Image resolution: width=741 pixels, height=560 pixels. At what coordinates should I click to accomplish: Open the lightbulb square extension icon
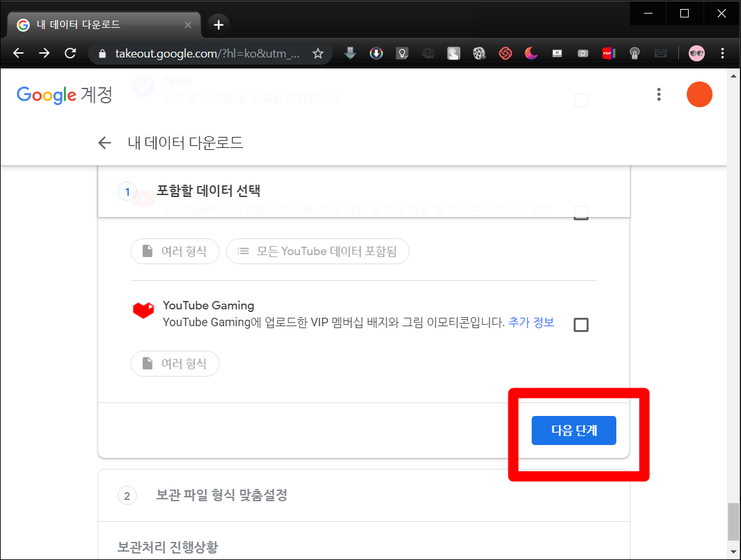(x=402, y=54)
